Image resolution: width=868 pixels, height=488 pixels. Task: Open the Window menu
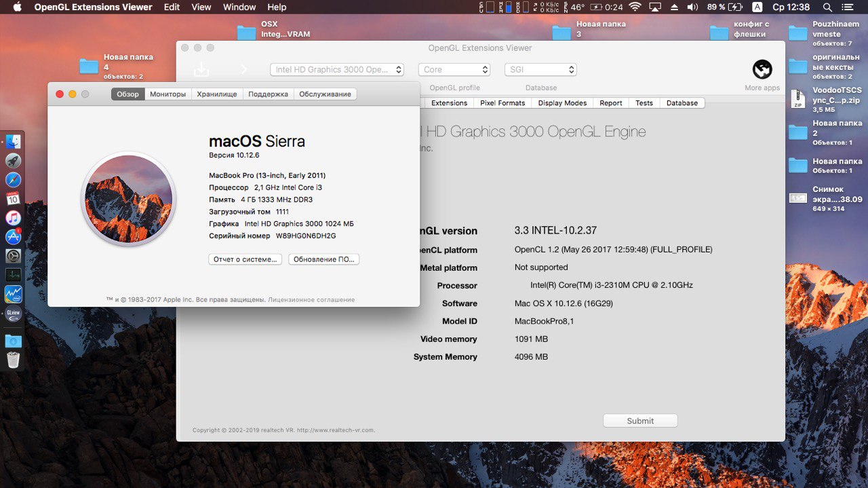pos(239,7)
